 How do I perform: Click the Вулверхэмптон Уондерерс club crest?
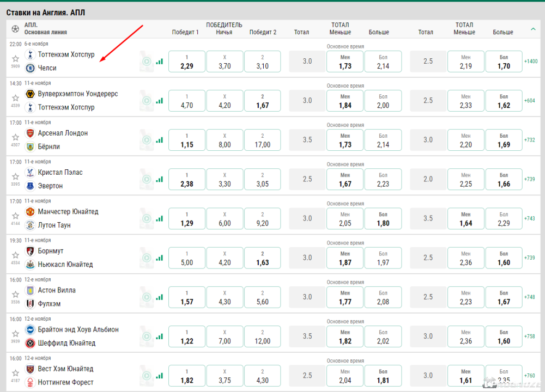[30, 94]
